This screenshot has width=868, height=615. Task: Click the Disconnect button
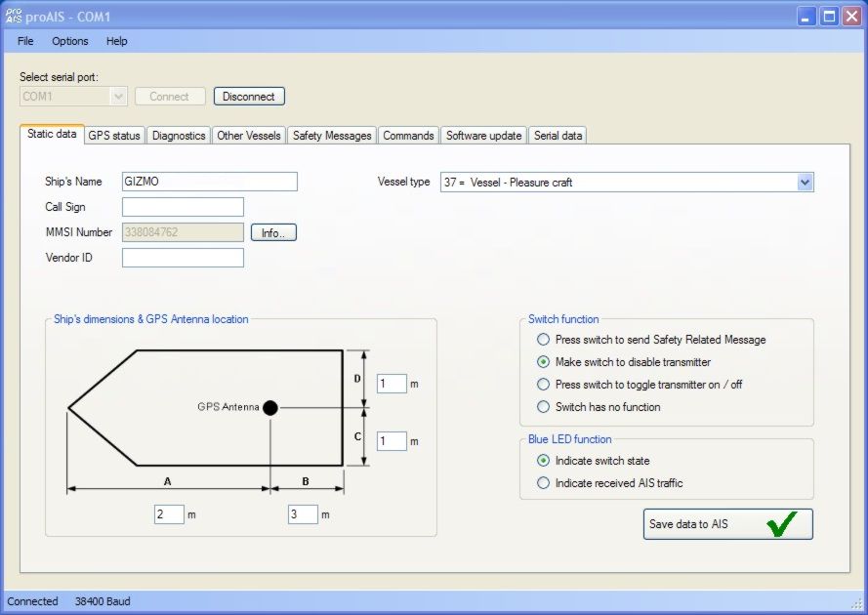pyautogui.click(x=249, y=97)
